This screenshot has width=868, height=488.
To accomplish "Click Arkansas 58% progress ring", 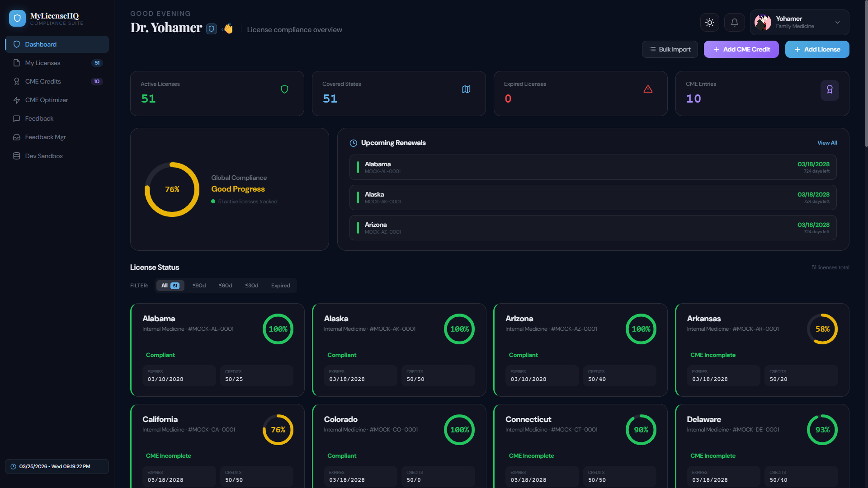I will [822, 329].
